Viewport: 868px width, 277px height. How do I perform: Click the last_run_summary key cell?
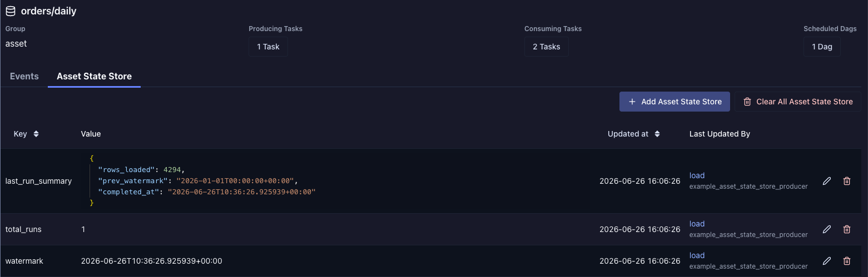point(38,181)
